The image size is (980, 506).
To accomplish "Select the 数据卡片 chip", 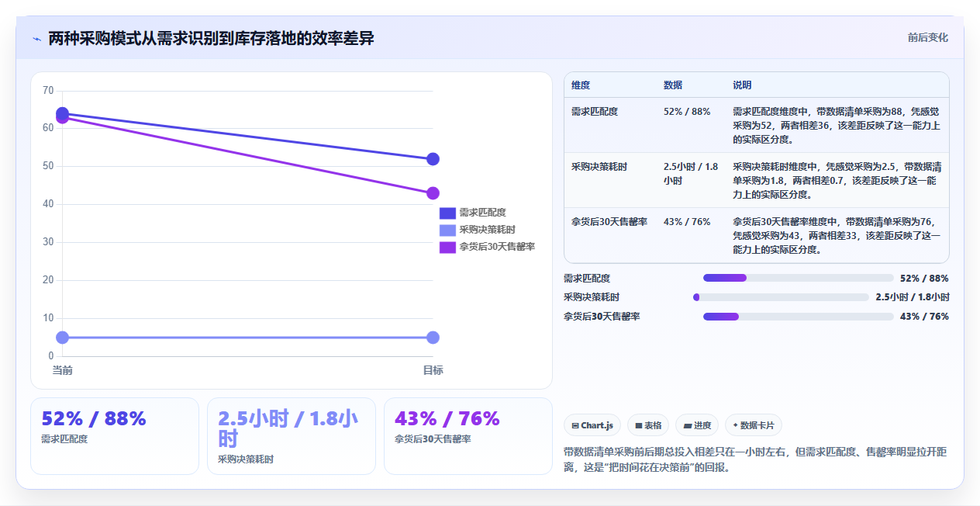I will [754, 425].
